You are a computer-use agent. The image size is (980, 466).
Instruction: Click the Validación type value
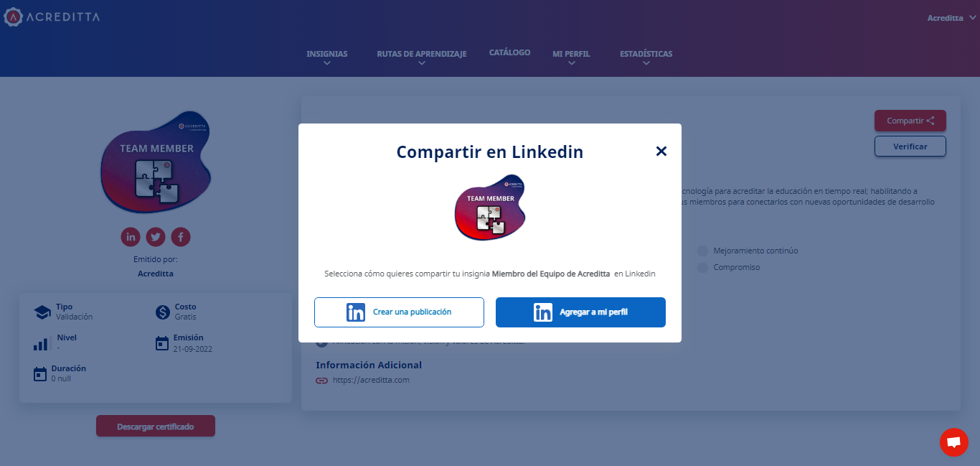(x=75, y=317)
